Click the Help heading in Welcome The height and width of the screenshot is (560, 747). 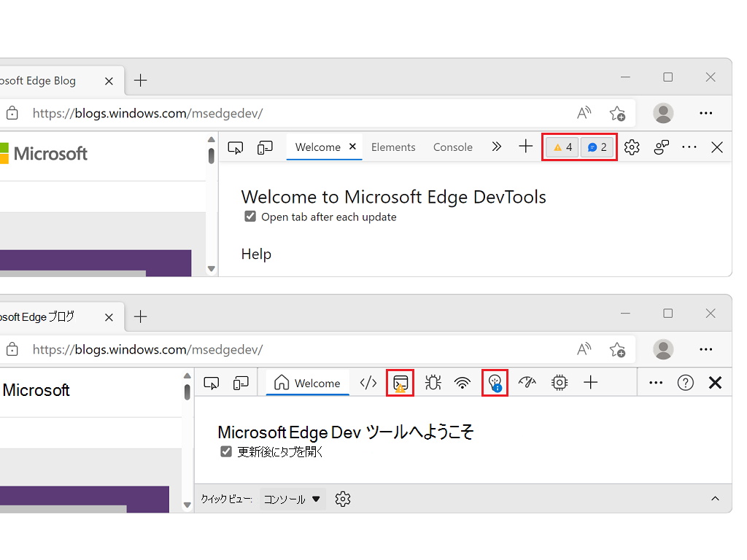click(x=256, y=254)
